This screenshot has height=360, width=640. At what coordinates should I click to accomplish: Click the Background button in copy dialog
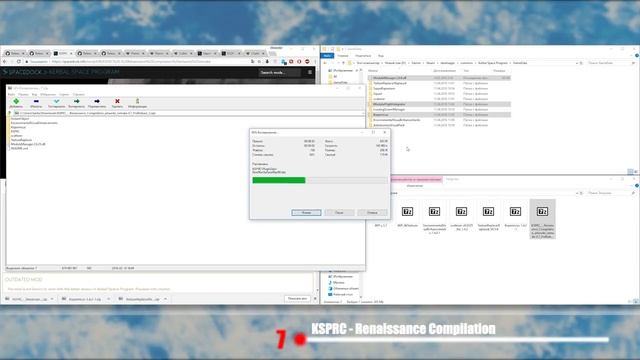[306, 213]
